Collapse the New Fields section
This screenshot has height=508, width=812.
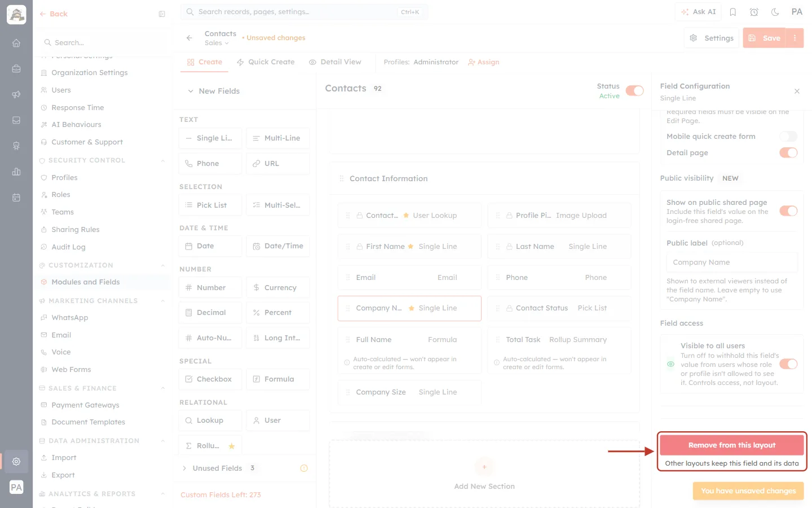pyautogui.click(x=191, y=91)
